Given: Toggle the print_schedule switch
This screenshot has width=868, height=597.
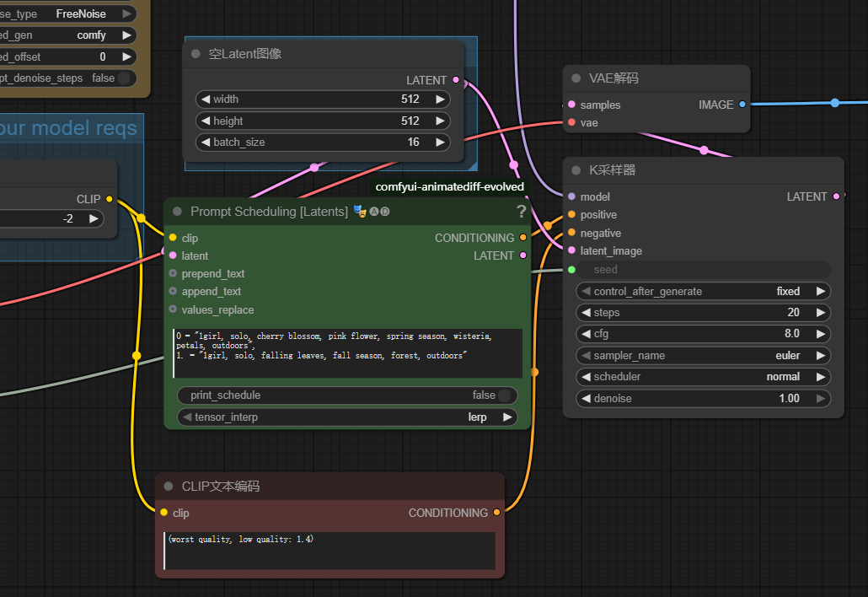Looking at the screenshot, I should 504,395.
